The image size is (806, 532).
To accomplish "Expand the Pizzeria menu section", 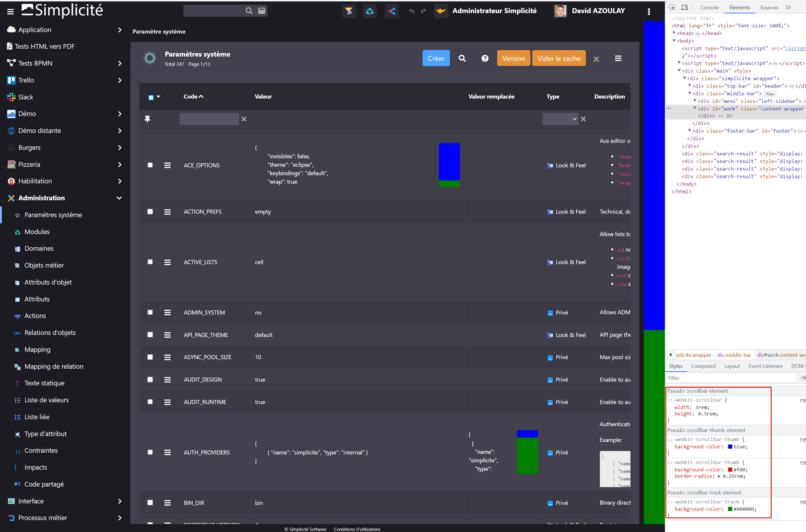I will pyautogui.click(x=120, y=164).
